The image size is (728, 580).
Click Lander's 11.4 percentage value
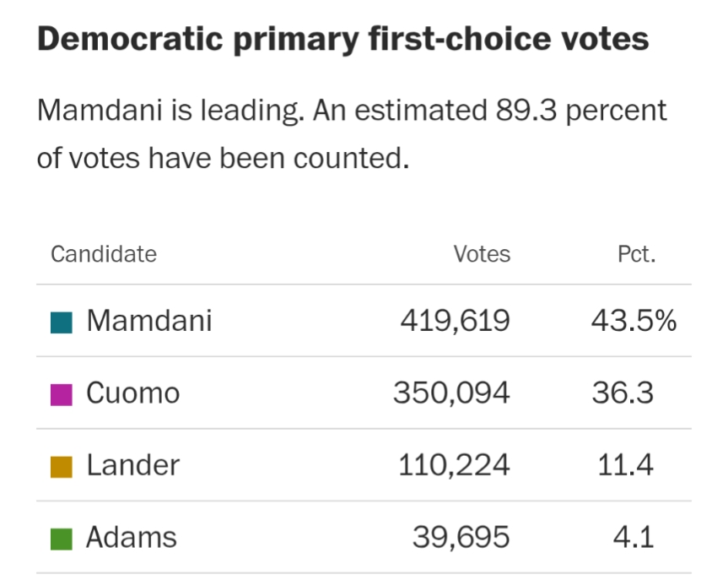click(625, 465)
